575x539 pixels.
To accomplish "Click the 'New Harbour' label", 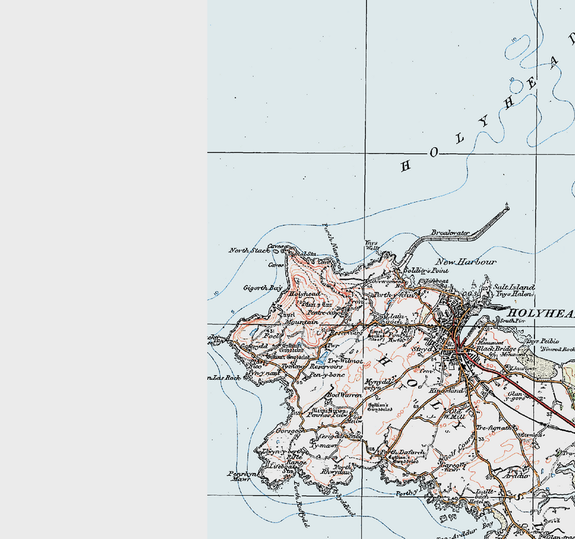I will (466, 262).
